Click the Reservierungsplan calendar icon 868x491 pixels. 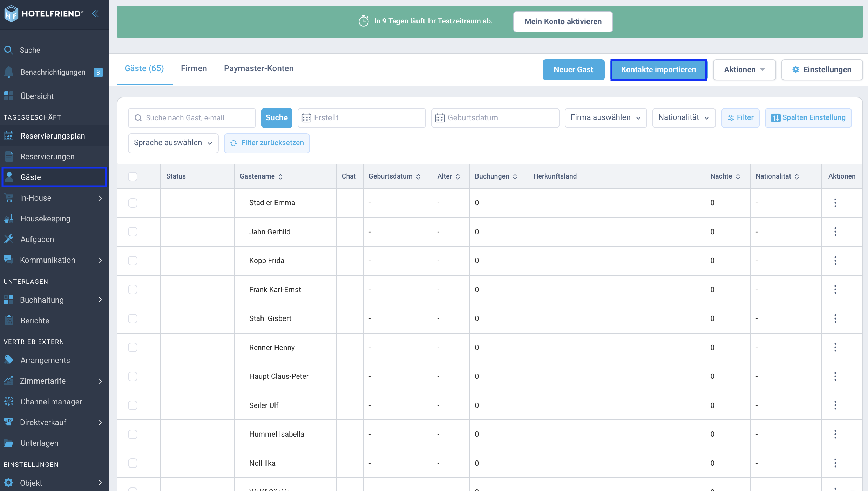click(9, 136)
